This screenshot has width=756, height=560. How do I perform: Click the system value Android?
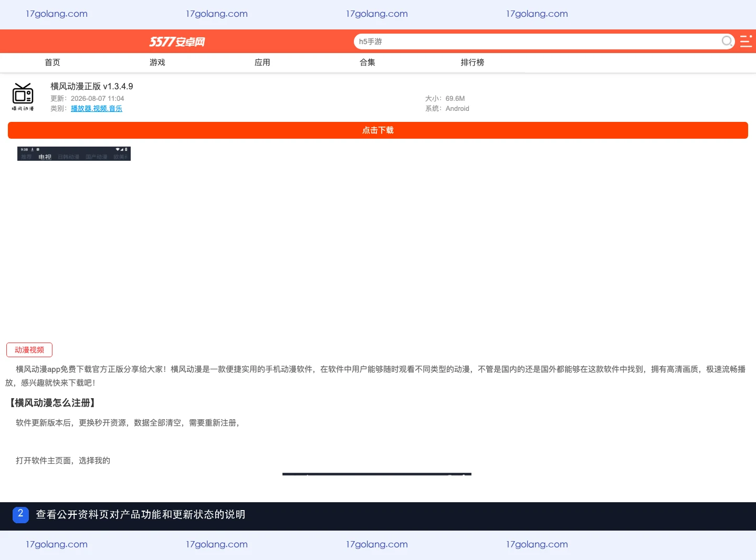click(x=457, y=109)
